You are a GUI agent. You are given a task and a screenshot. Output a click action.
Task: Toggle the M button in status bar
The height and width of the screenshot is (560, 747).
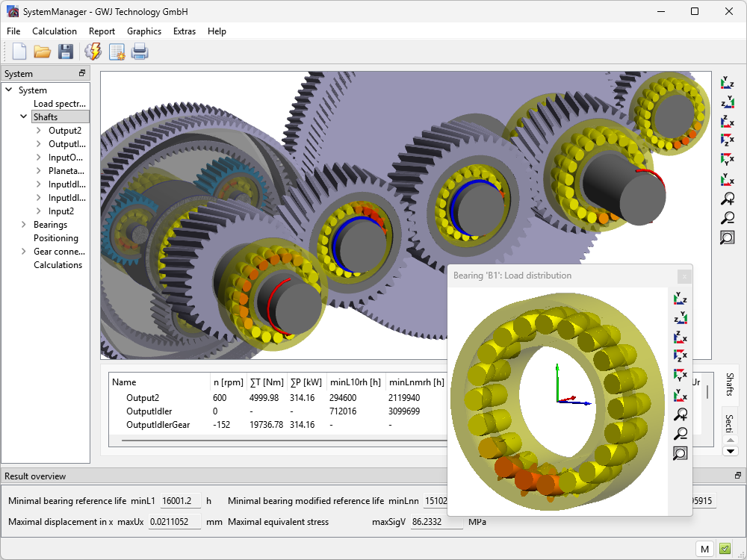coord(704,549)
